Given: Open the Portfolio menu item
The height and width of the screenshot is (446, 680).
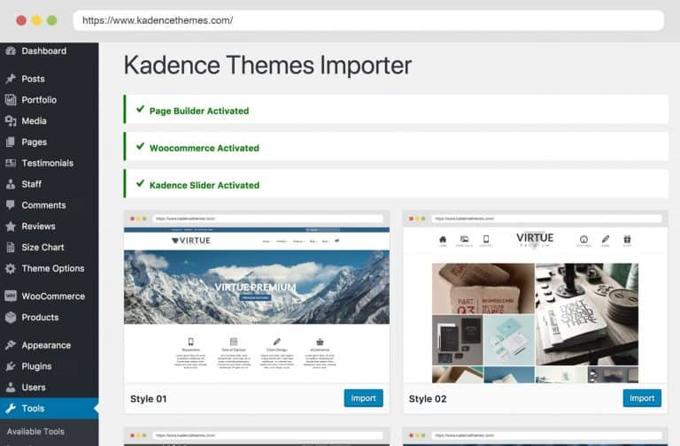Looking at the screenshot, I should pos(39,100).
